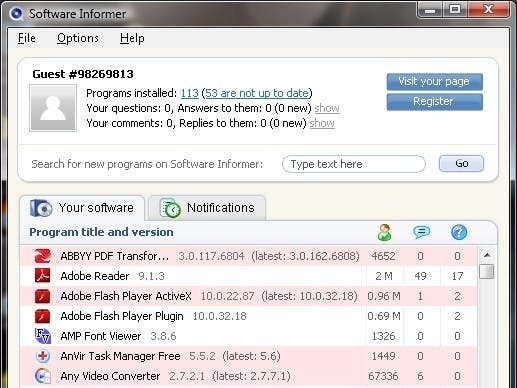Screen dimensions: 517x388
Task: Click the 17 questions value for Adobe Reader
Action: (457, 276)
